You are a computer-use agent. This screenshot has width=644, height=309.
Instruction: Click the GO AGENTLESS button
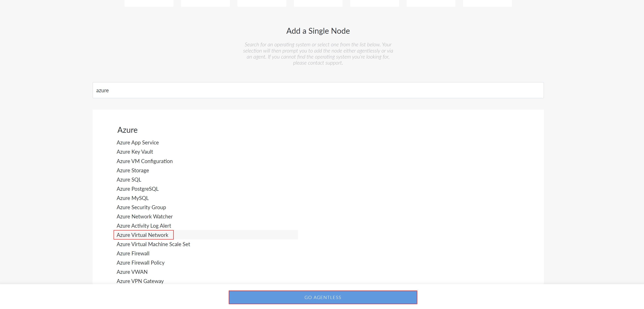click(x=323, y=297)
